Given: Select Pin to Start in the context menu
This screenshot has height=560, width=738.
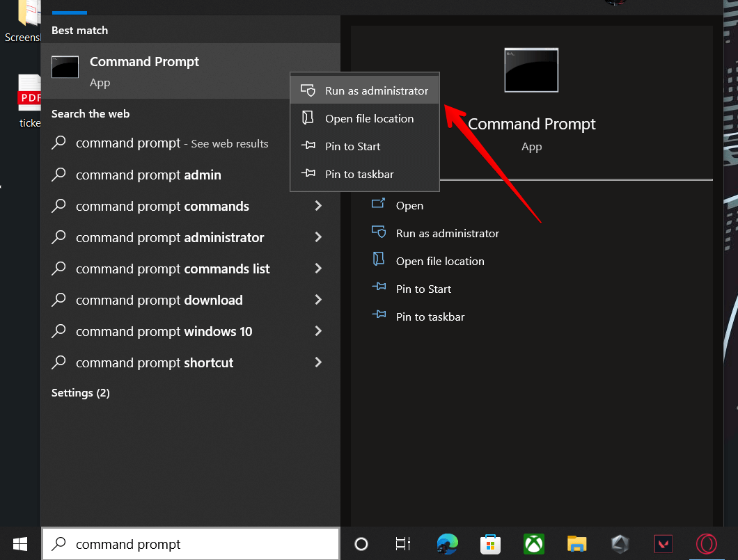Looking at the screenshot, I should pyautogui.click(x=365, y=146).
